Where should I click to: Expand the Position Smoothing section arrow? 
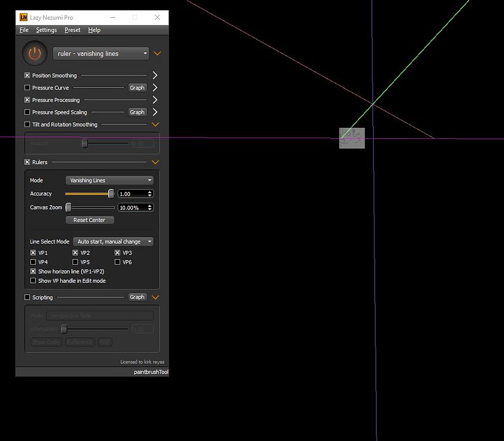click(x=155, y=75)
